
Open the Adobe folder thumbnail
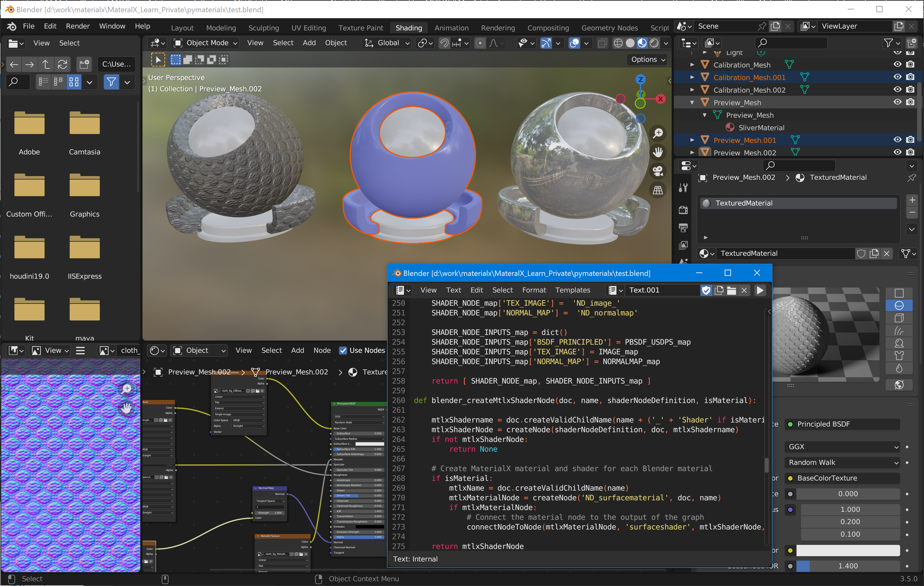point(29,123)
